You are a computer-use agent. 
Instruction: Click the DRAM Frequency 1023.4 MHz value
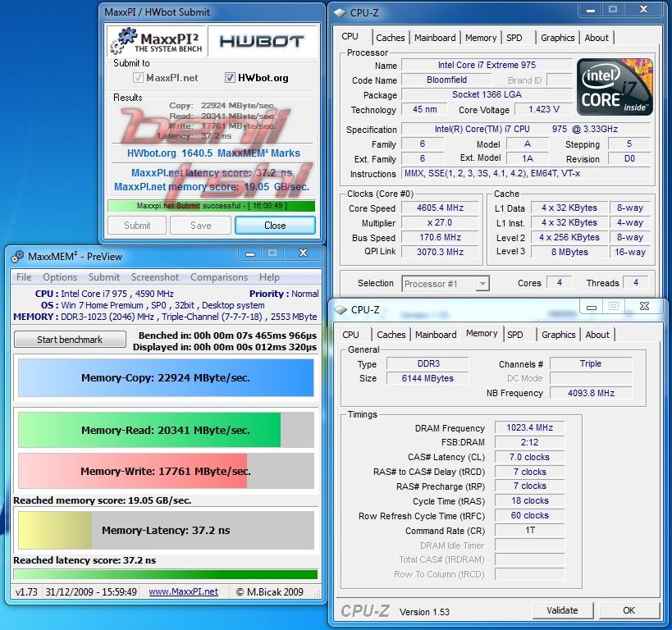coord(530,427)
